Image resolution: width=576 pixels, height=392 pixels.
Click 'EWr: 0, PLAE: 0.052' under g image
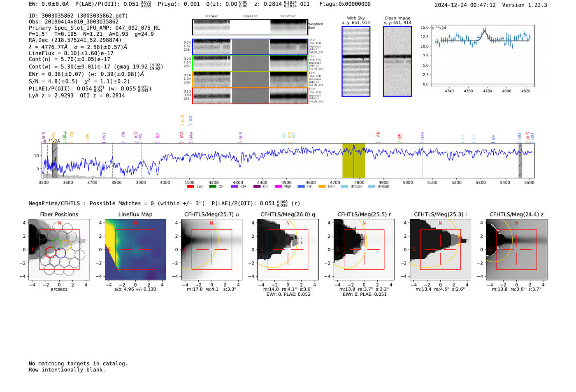point(288,295)
